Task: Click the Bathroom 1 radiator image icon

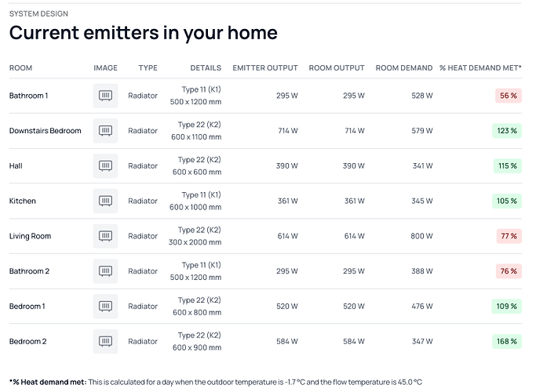Action: [x=105, y=96]
